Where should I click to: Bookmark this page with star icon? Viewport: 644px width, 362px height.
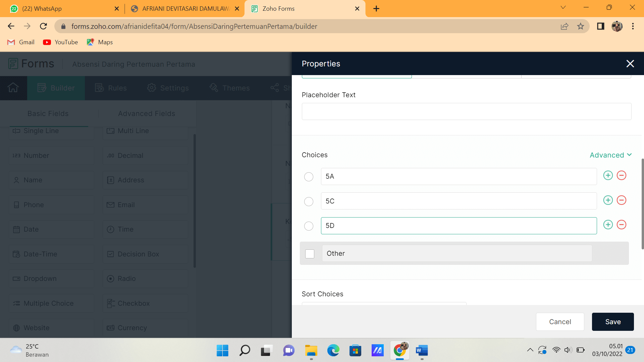[x=581, y=26]
